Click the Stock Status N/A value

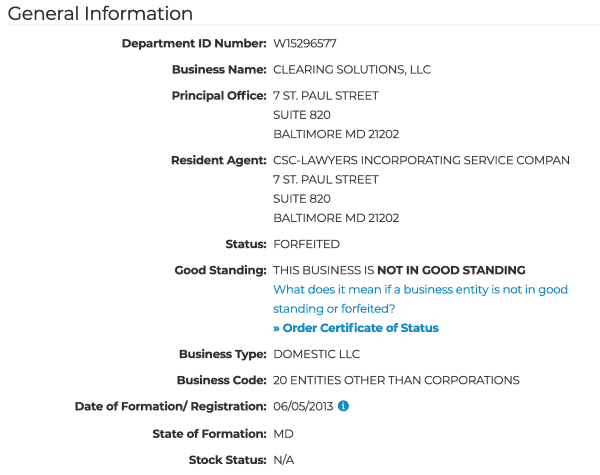pyautogui.click(x=284, y=460)
